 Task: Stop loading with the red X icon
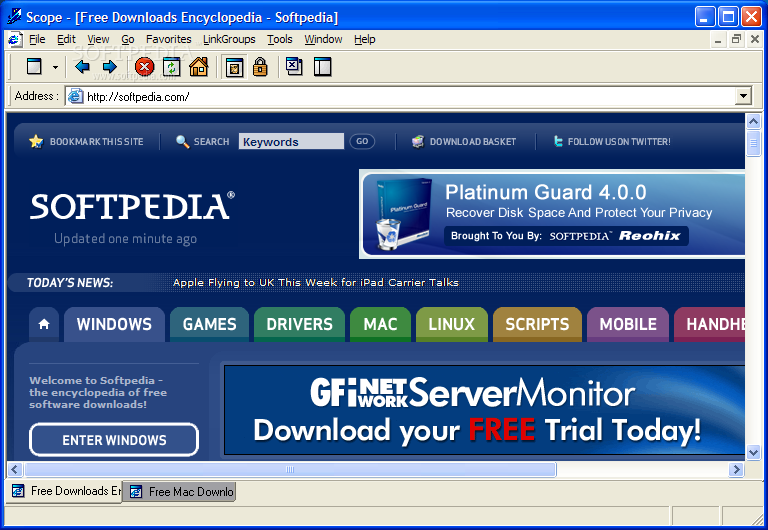(x=144, y=67)
